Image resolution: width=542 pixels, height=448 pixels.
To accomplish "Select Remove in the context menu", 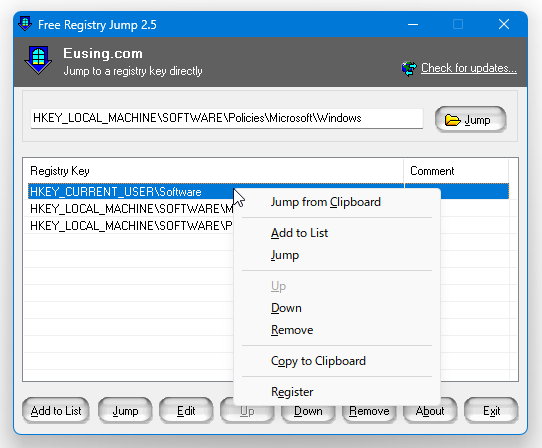I will (x=337, y=330).
